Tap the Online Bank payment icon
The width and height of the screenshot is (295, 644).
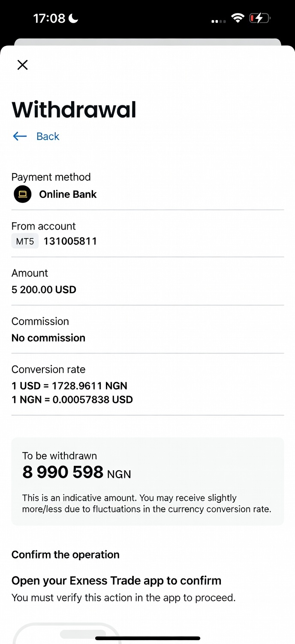pyautogui.click(x=23, y=194)
